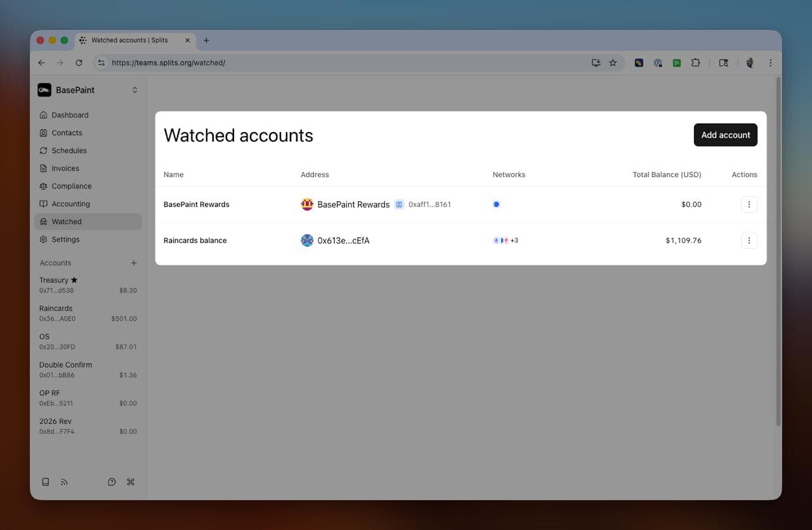Navigate to Invoices section

(65, 168)
